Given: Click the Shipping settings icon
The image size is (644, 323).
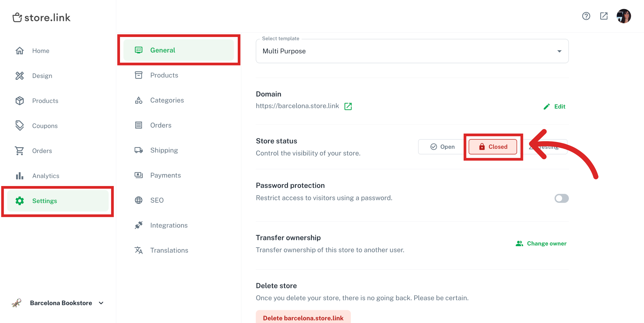Looking at the screenshot, I should pos(138,150).
